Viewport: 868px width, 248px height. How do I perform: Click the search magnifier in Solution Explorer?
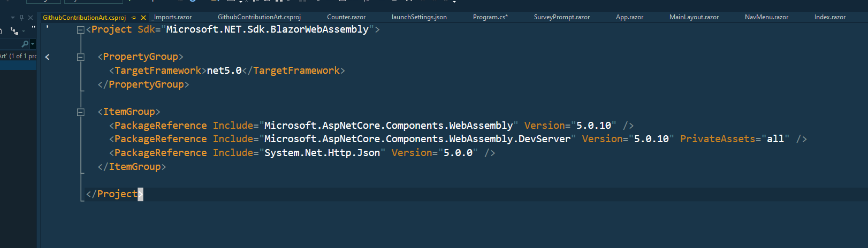point(25,44)
